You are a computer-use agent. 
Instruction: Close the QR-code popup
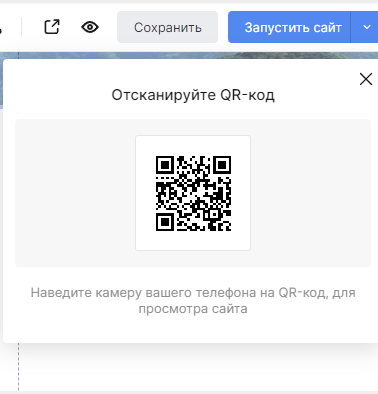click(366, 79)
